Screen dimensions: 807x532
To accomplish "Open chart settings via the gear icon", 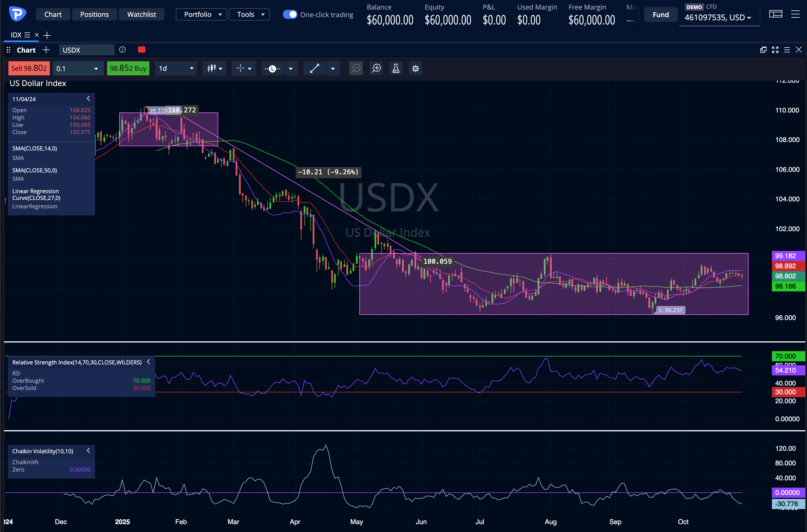I will coord(415,68).
